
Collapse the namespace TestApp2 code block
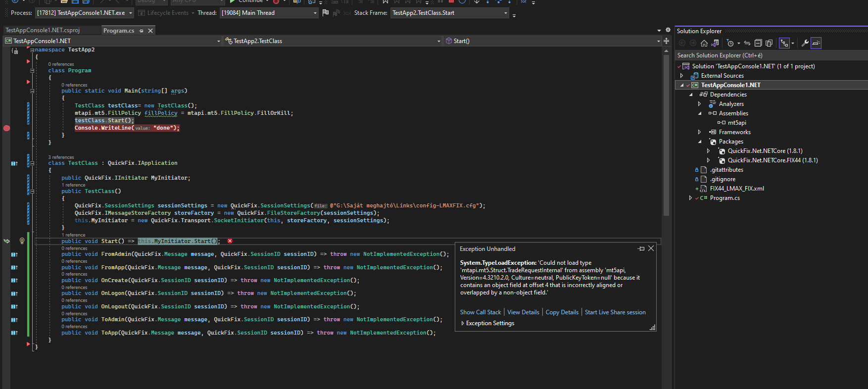[32, 50]
